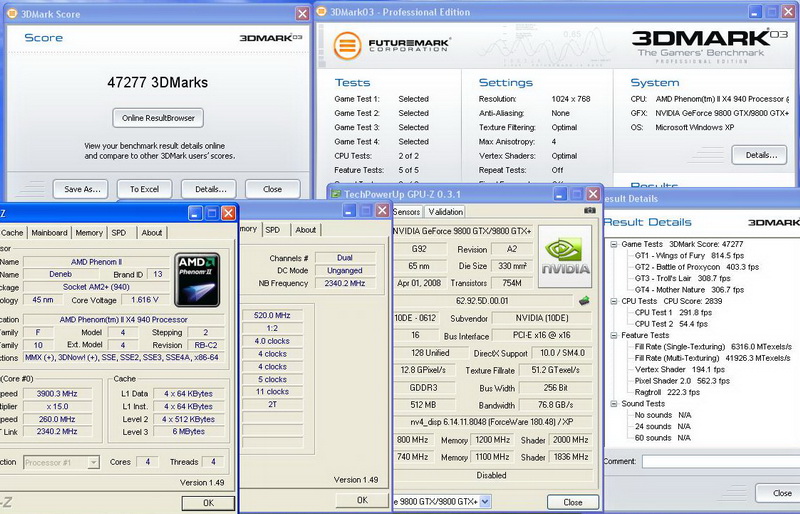Click Close in the 3DMark Score window
The image size is (800, 514).
[272, 189]
